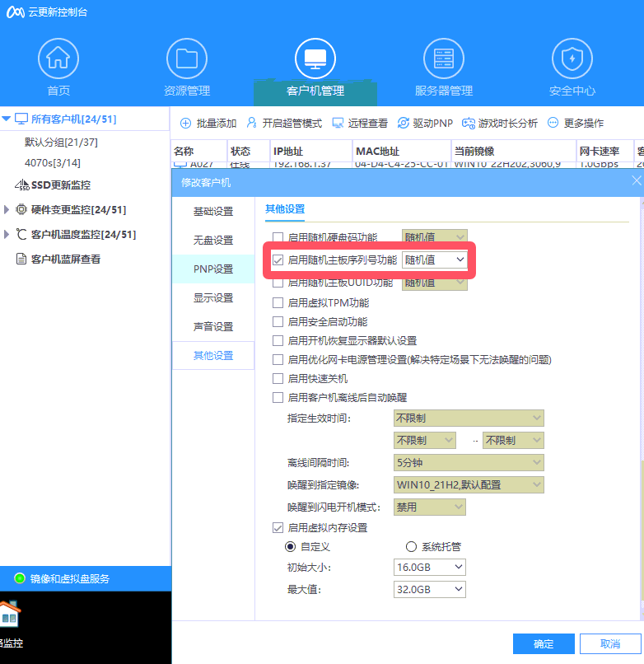Open the 主板序列号 随机值 dropdown

[435, 260]
